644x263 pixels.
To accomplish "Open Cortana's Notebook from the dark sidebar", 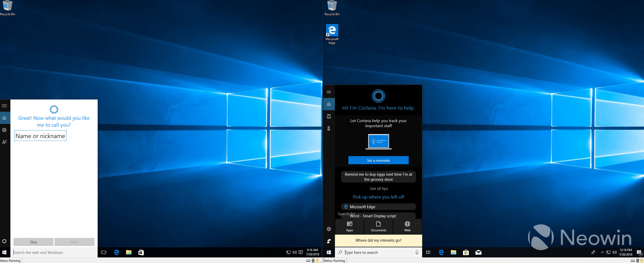I will click(x=329, y=116).
